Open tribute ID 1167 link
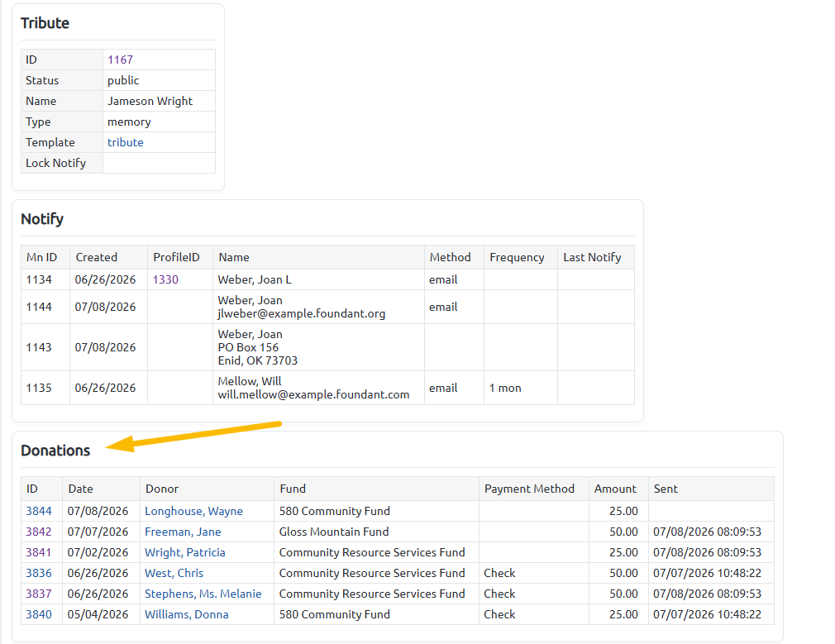Image resolution: width=835 pixels, height=644 pixels. [x=120, y=60]
